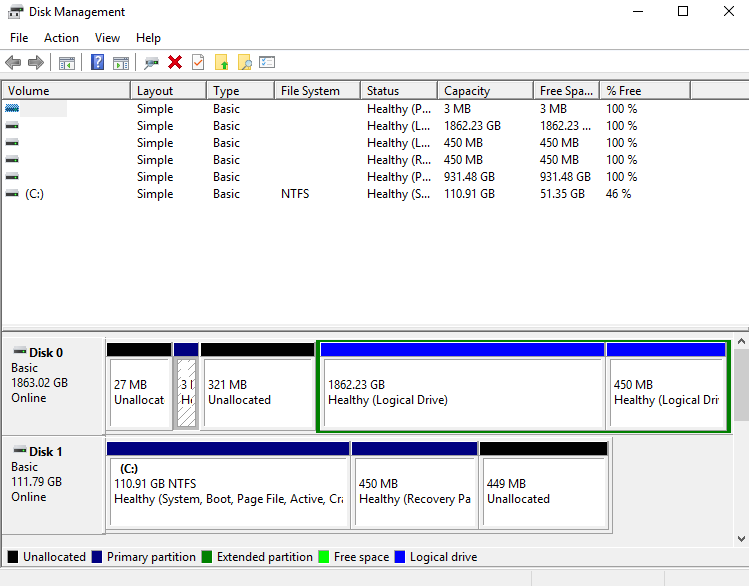Sort by Layout column header

pyautogui.click(x=169, y=90)
